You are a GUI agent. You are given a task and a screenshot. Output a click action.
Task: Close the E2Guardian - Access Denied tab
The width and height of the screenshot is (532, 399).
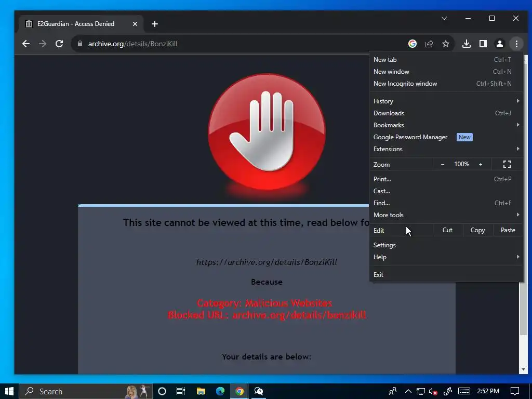tap(135, 24)
